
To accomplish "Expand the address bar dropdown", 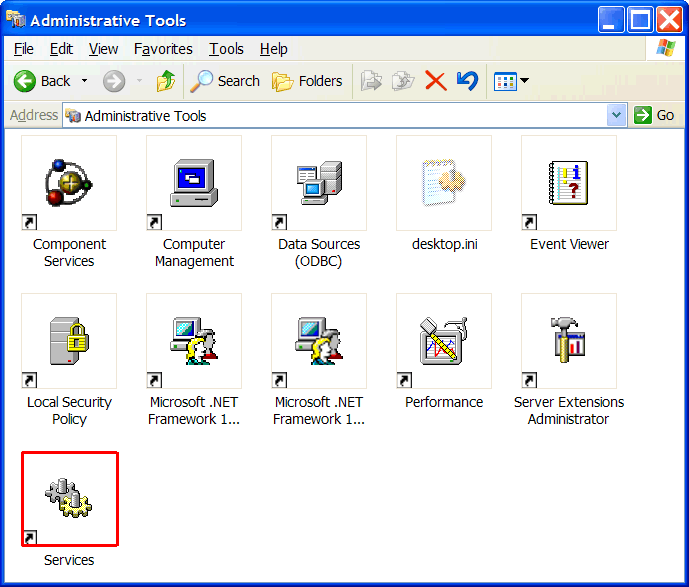I will coord(616,116).
